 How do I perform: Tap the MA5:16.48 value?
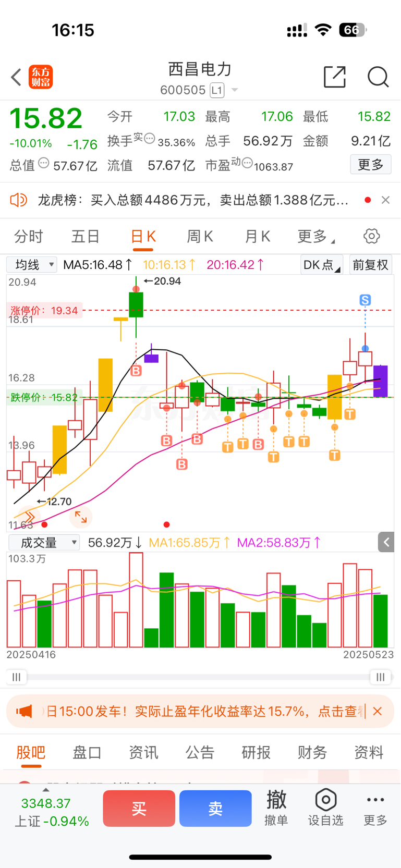click(98, 265)
